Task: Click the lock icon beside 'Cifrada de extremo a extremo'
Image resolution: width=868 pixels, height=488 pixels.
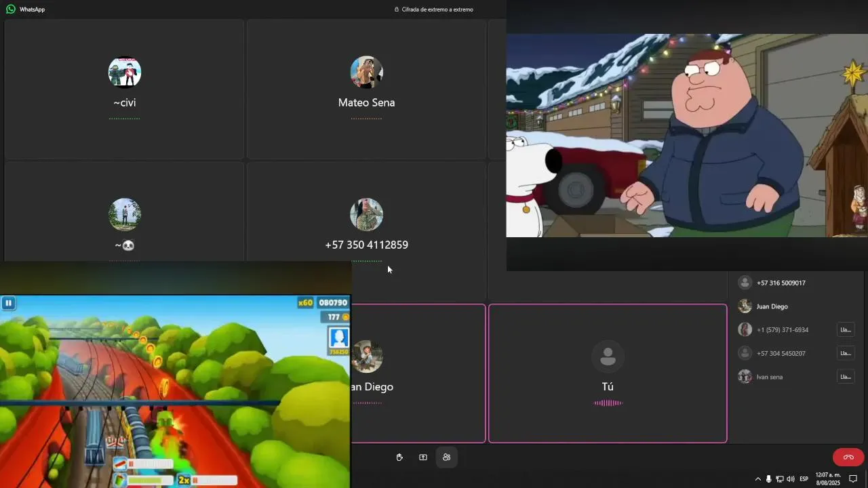Action: click(397, 9)
